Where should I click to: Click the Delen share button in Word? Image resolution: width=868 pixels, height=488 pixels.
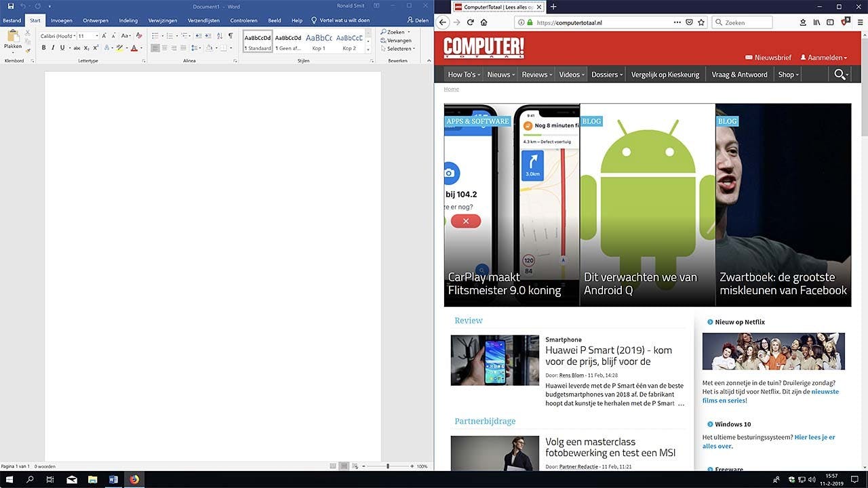coord(418,20)
